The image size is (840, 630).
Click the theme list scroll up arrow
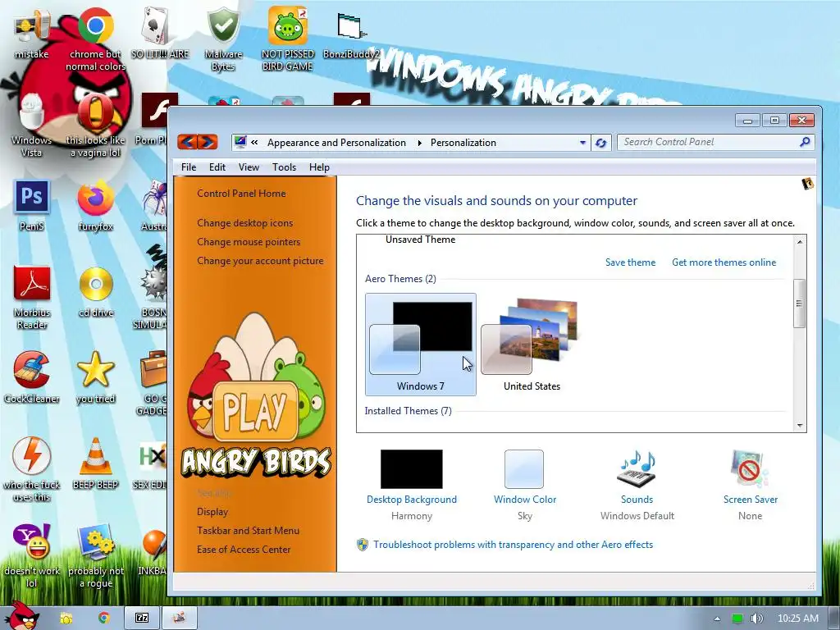coord(800,242)
